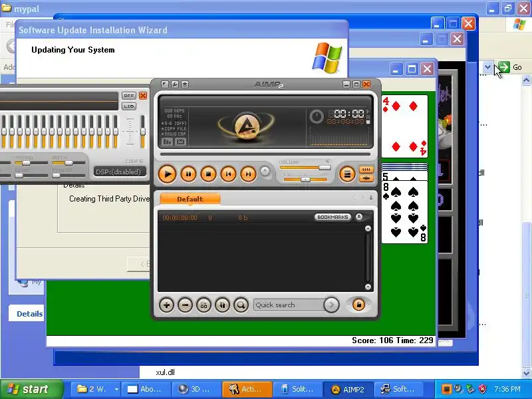Click the AIMP2 track seek bar
The height and width of the screenshot is (399, 532).
[265, 154]
